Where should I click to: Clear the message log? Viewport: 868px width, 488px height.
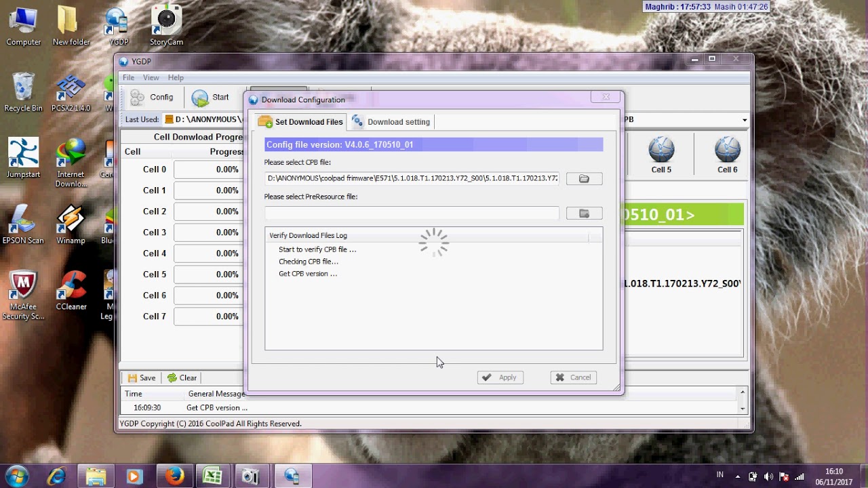coord(182,378)
